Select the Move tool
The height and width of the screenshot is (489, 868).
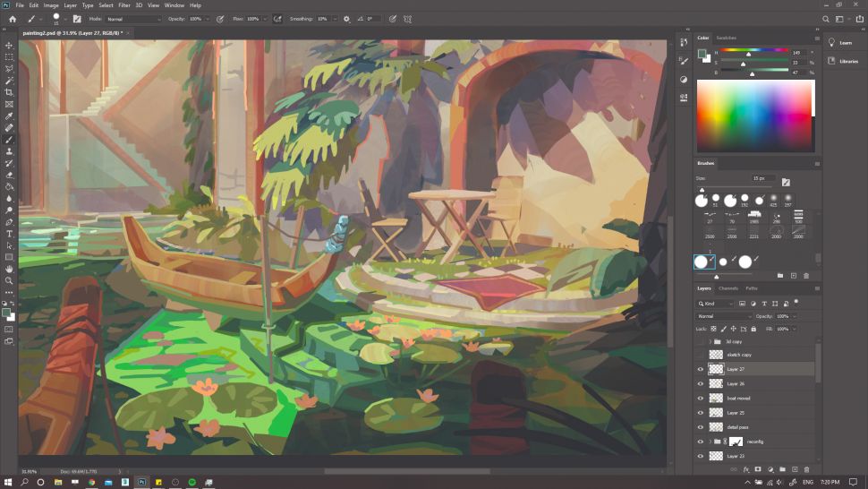tap(9, 45)
